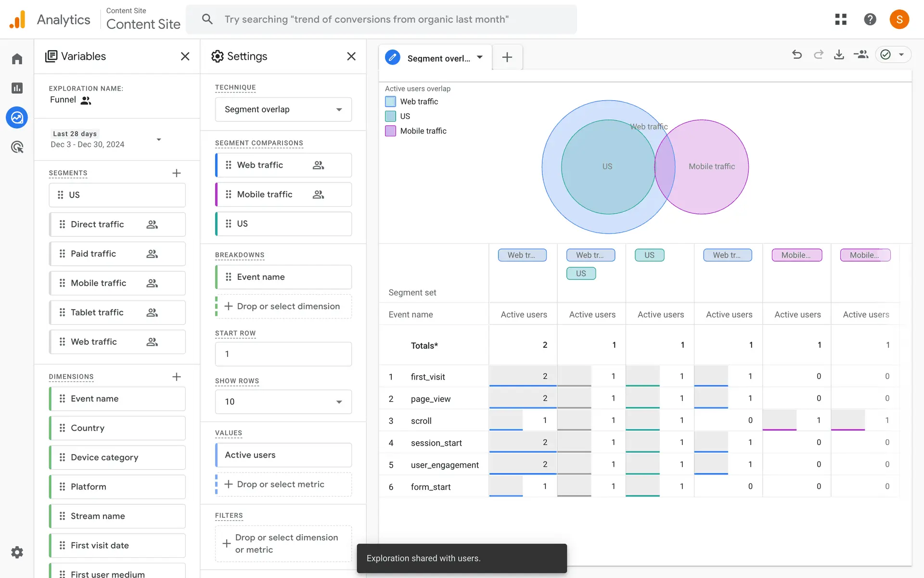Click the download exploration icon
Image resolution: width=924 pixels, height=578 pixels.
coord(839,55)
